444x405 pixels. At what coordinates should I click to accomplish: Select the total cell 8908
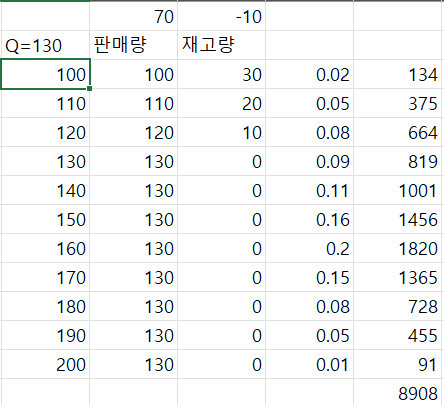(398, 392)
